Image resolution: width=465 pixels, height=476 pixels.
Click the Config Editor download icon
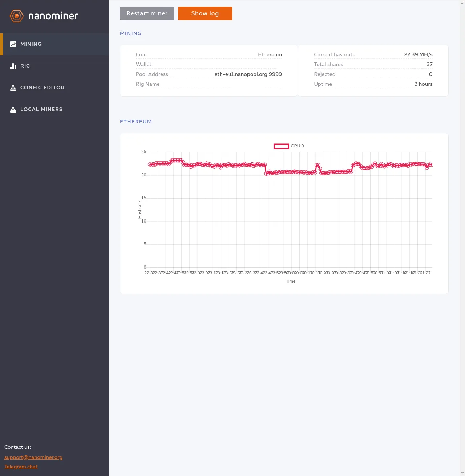(13, 88)
